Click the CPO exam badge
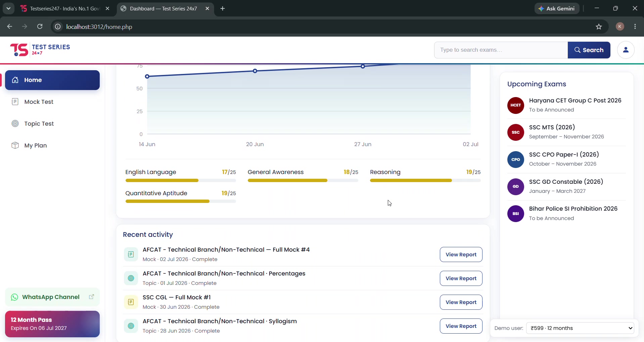The height and width of the screenshot is (342, 644). click(x=516, y=160)
